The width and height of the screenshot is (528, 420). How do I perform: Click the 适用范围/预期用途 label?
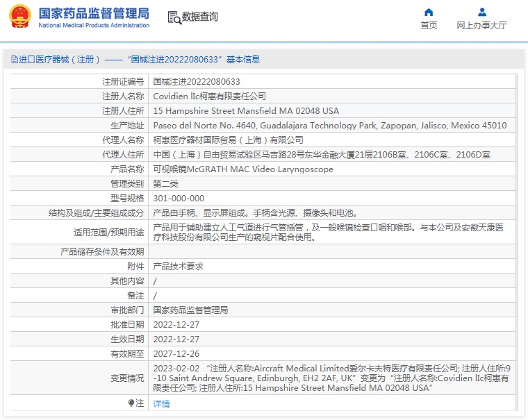coord(109,232)
